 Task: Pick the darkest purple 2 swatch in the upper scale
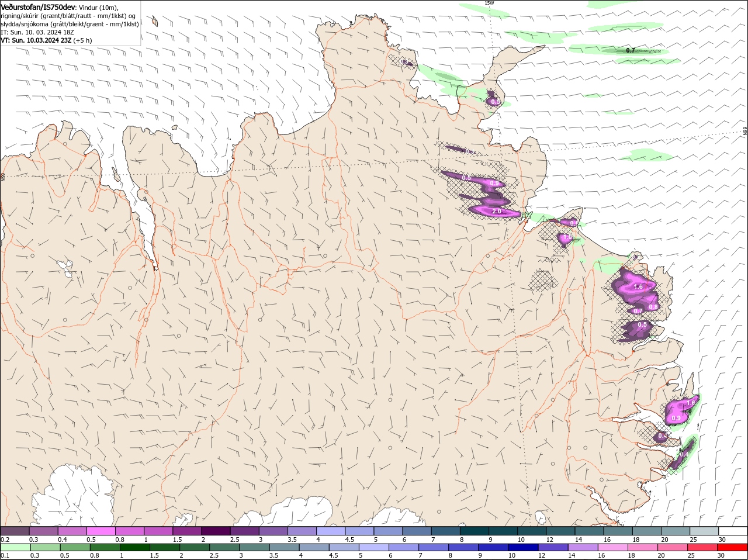coord(216,531)
